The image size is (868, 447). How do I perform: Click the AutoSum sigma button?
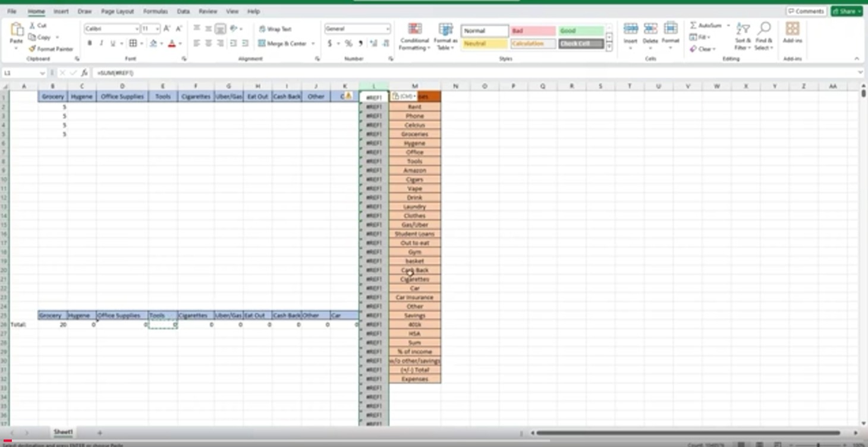coord(706,26)
